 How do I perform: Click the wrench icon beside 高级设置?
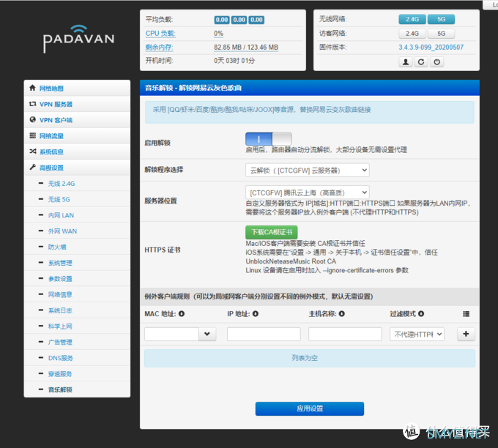tap(32, 167)
